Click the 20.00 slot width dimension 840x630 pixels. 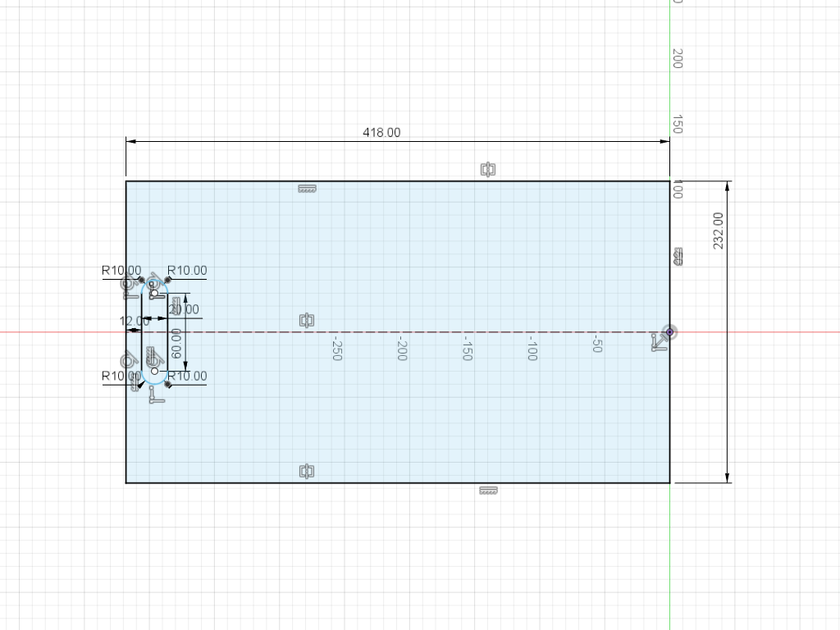(184, 309)
